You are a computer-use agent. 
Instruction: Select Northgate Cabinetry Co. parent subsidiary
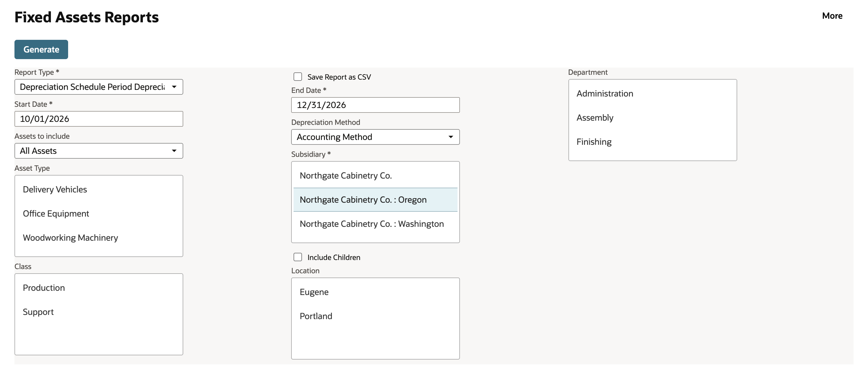point(375,176)
